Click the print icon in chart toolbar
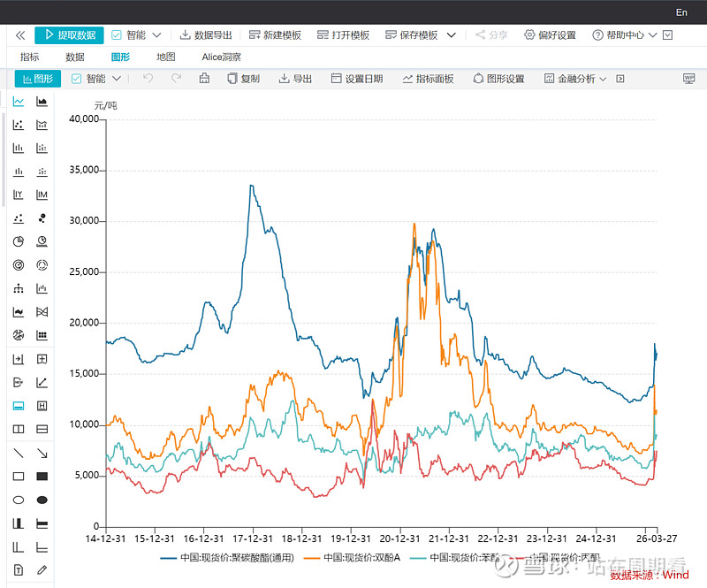 pos(204,79)
